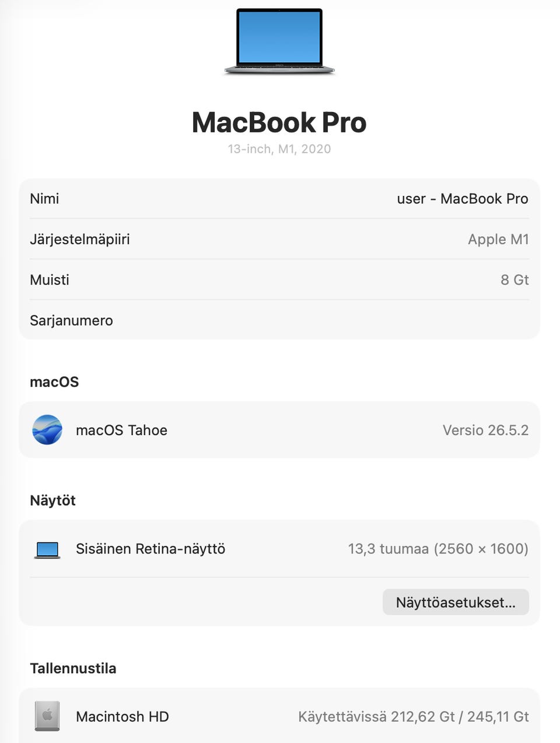This screenshot has height=743, width=560.
Task: Click the Järjestelmäpiiri row label
Action: coord(80,239)
